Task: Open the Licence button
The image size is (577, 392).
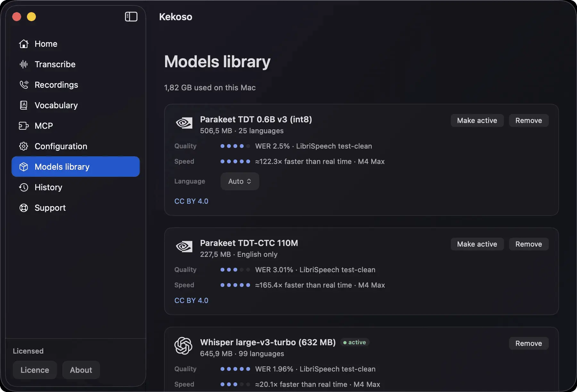Action: (x=35, y=370)
